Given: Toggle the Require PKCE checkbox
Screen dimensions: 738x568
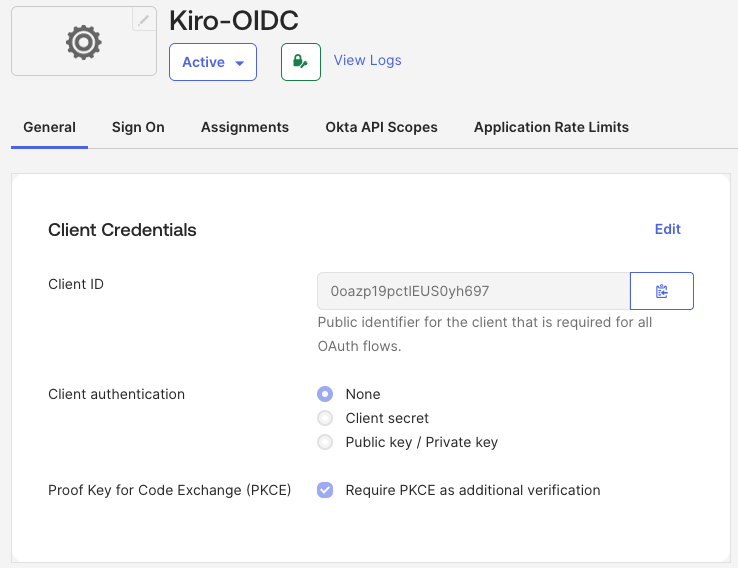Looking at the screenshot, I should click(x=325, y=490).
